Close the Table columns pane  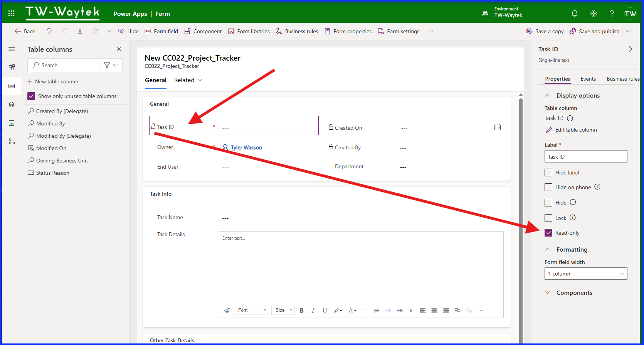(x=119, y=49)
